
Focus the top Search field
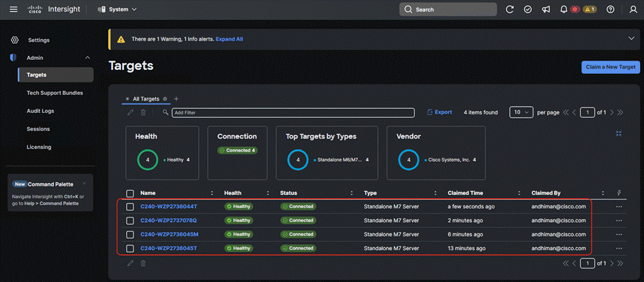click(x=448, y=9)
